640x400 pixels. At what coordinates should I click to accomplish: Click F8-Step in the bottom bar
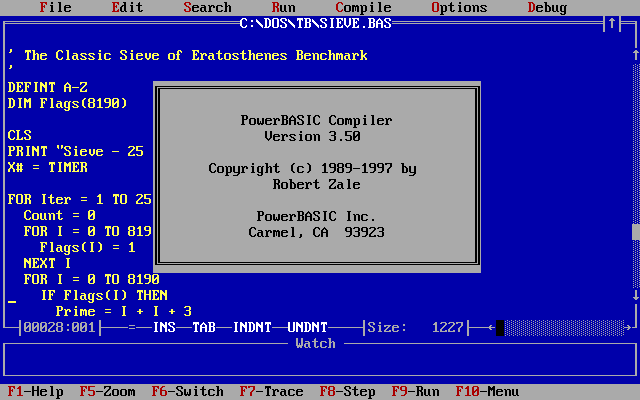pyautogui.click(x=347, y=391)
